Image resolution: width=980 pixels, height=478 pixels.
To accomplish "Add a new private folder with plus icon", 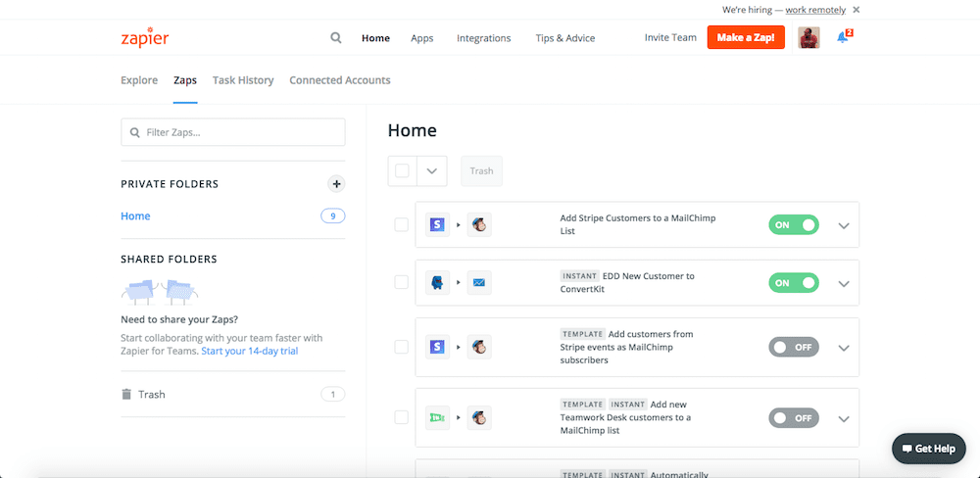I will [336, 184].
